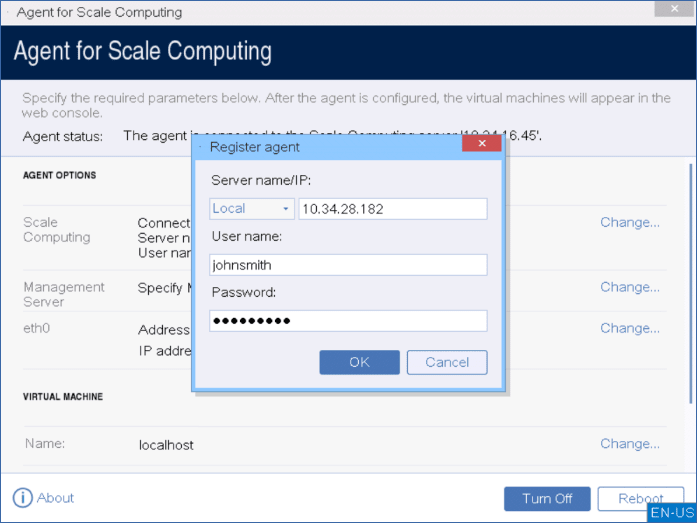Screen dimensions: 697x523
Task: Open Change link for eth0 network
Action: point(629,328)
